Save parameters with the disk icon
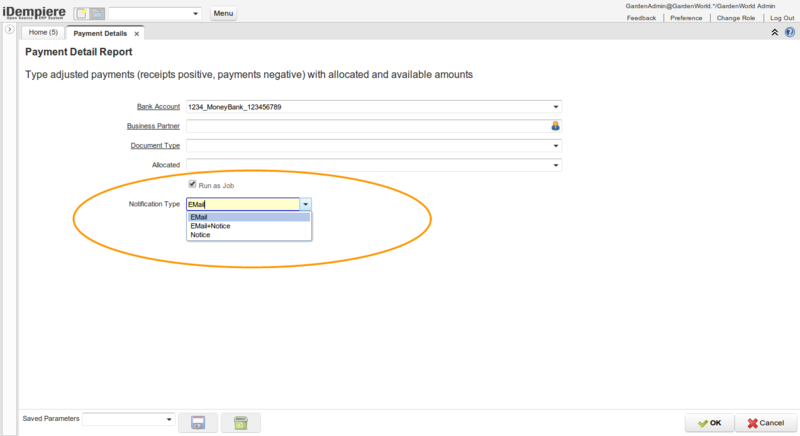The image size is (800, 436). (x=197, y=423)
